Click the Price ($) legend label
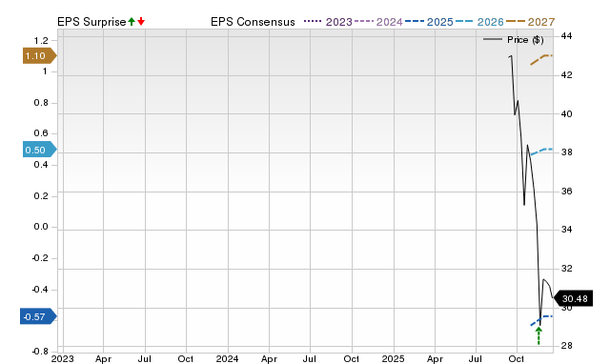Screen dimensions: 610x364 click(x=525, y=40)
